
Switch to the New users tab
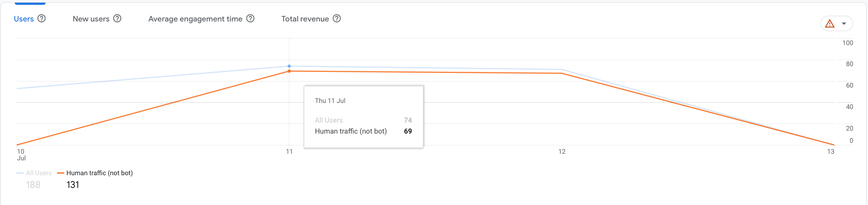pyautogui.click(x=91, y=19)
